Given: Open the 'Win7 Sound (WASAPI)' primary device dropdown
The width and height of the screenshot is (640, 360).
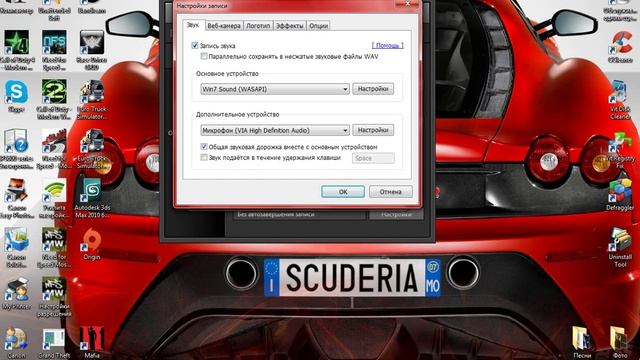Looking at the screenshot, I should [x=275, y=89].
